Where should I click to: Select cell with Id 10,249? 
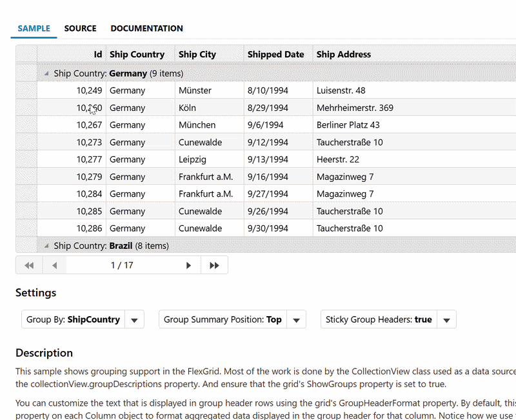(72, 90)
